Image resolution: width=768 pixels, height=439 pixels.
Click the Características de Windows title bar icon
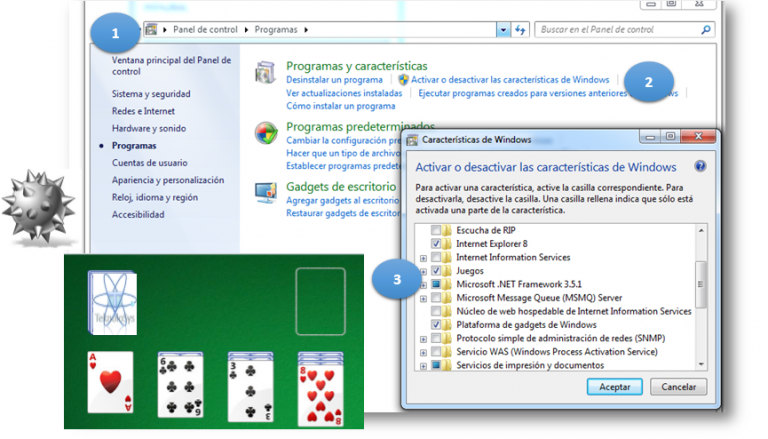(x=412, y=140)
